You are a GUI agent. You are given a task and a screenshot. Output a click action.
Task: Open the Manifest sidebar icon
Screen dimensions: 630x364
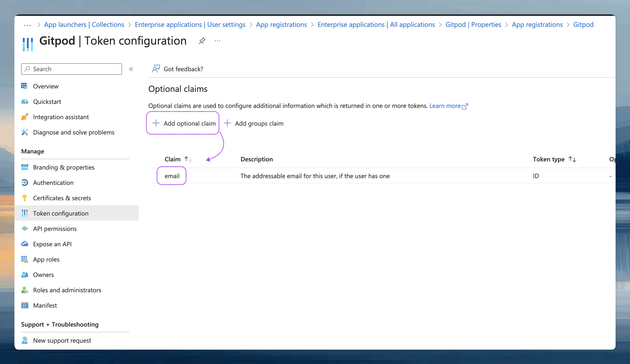pyautogui.click(x=24, y=305)
